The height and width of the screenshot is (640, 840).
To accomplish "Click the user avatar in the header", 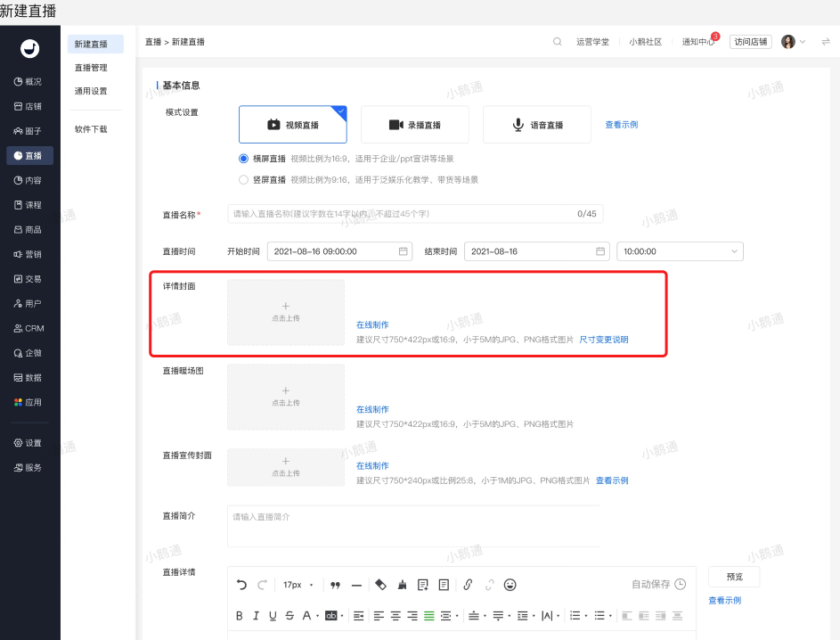I will point(788,41).
